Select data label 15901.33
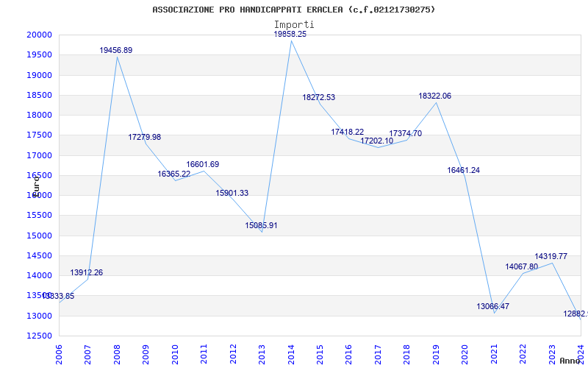588x368 pixels. [x=232, y=193]
